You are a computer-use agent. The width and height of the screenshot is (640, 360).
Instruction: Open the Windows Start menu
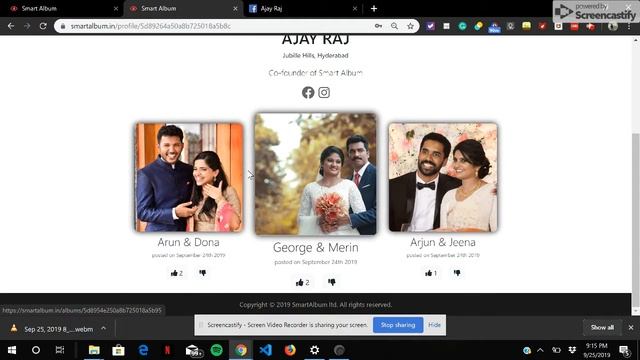12,350
